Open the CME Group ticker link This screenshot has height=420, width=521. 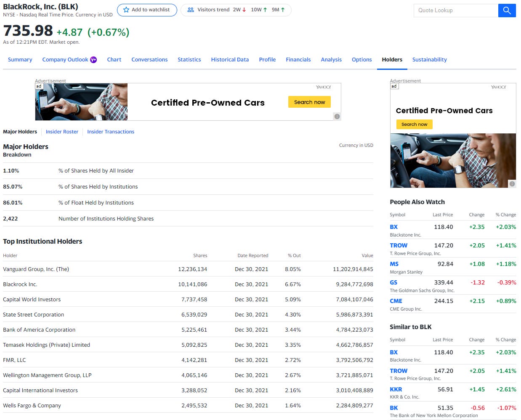click(x=396, y=301)
